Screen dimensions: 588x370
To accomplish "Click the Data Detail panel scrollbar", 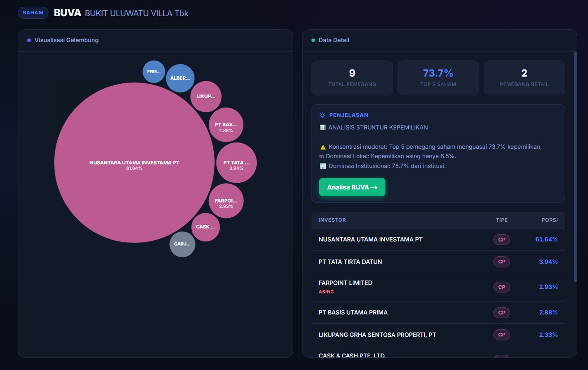I will (x=575, y=167).
